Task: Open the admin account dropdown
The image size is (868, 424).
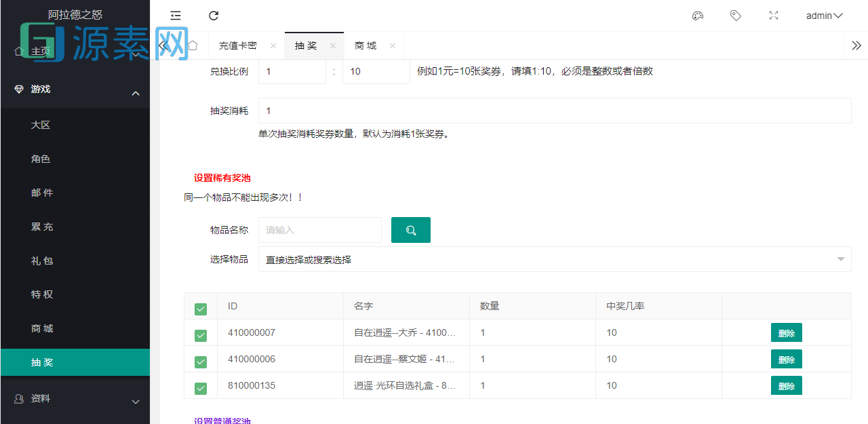Action: coord(823,15)
